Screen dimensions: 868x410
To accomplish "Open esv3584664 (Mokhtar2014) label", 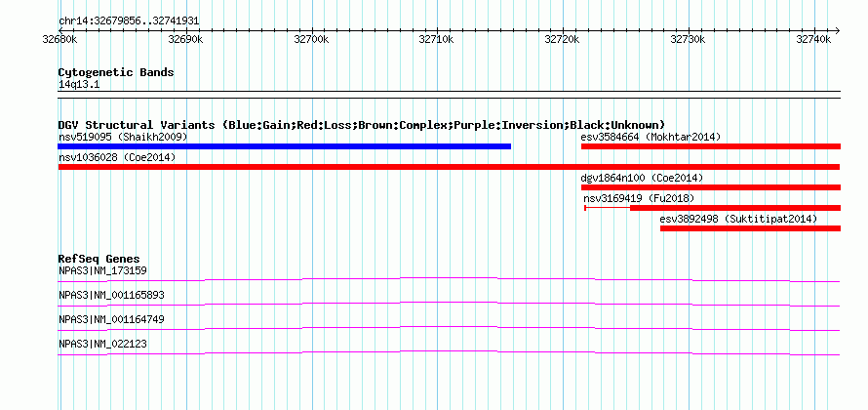I will (651, 137).
